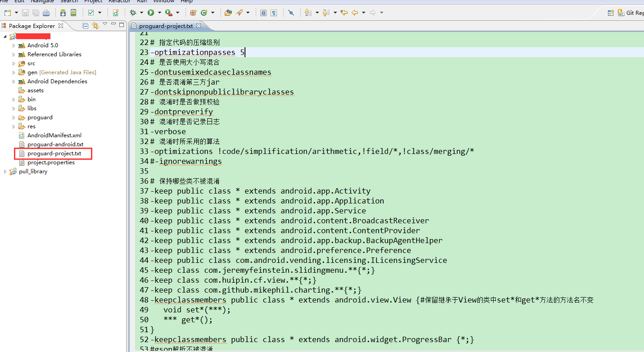
Task: Toggle Show Whitespace Characters
Action: pos(274,13)
